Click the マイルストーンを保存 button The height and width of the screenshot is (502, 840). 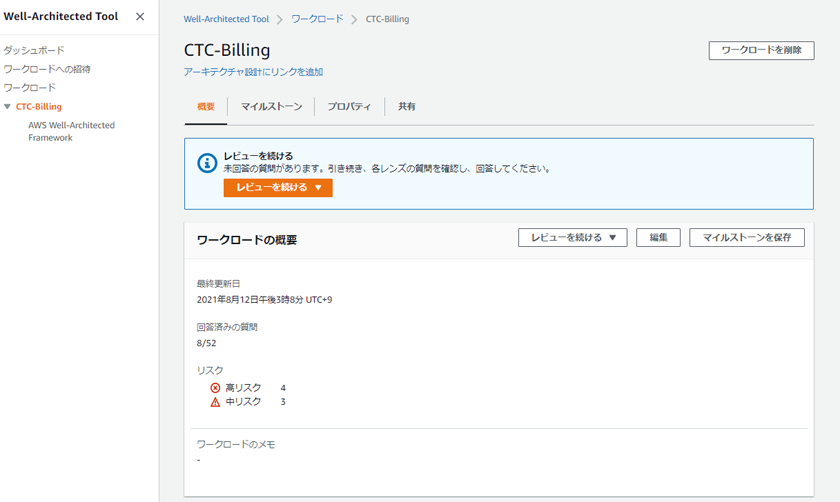click(747, 237)
